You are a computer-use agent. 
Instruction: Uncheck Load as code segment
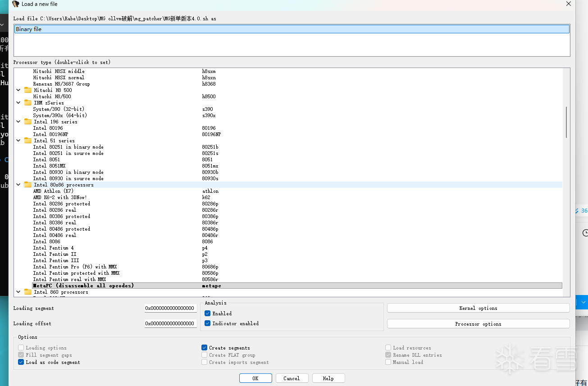(21, 362)
